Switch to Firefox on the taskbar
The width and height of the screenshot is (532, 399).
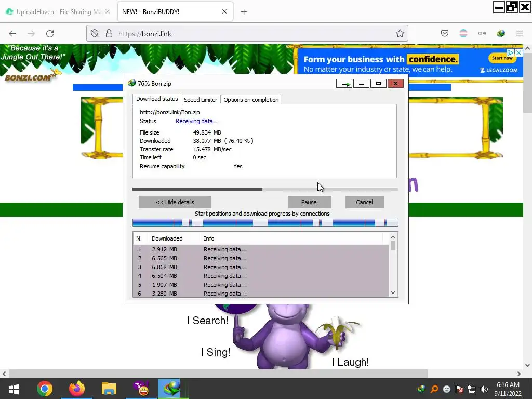77,389
